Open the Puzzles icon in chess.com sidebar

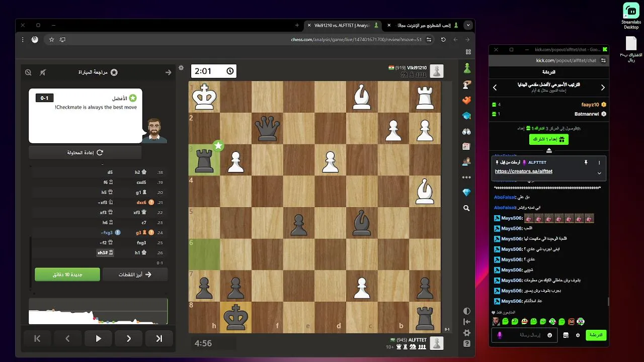pyautogui.click(x=467, y=84)
